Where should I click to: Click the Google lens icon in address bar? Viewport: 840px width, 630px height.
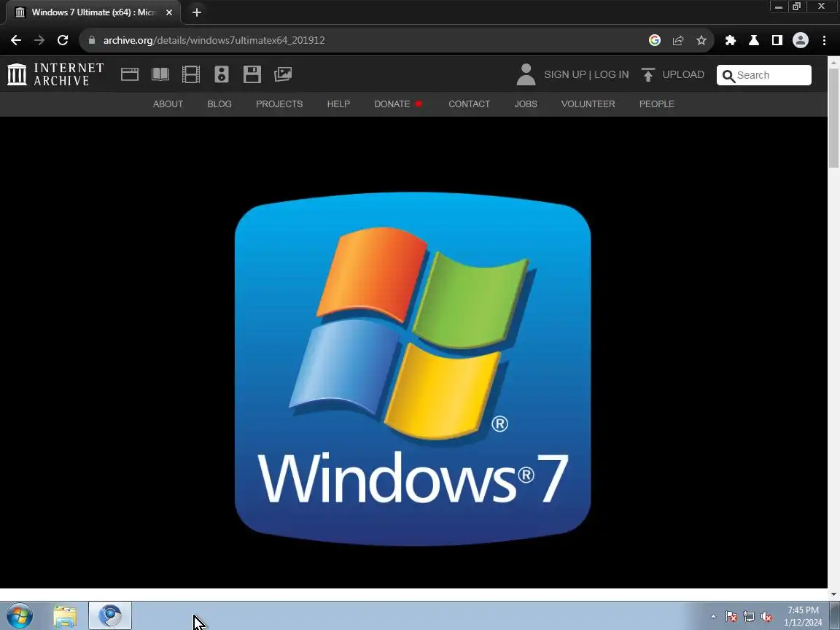click(655, 40)
